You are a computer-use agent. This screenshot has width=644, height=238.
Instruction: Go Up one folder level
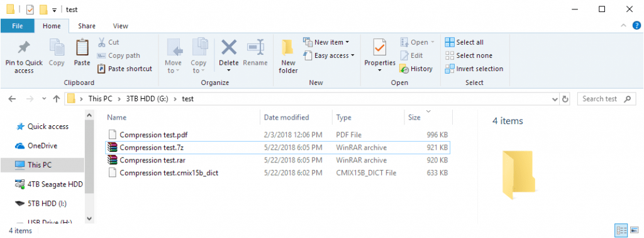(x=57, y=99)
